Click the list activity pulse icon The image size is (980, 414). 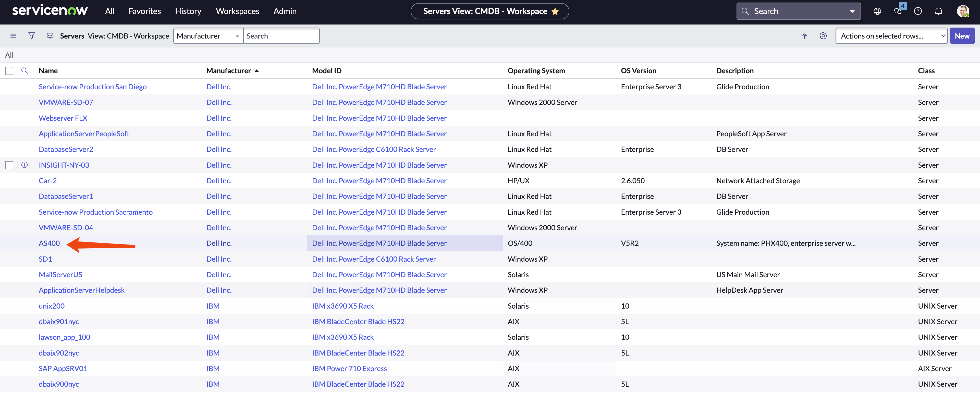click(x=805, y=36)
